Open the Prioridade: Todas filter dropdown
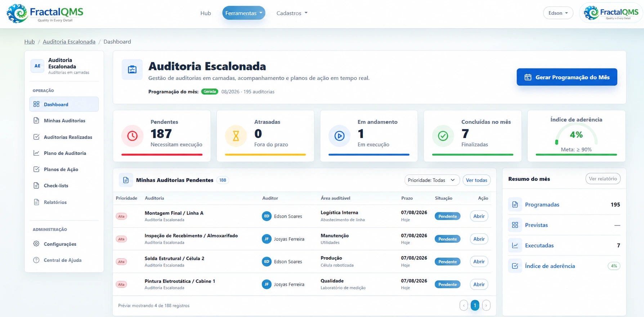The width and height of the screenshot is (644, 317). tap(432, 180)
